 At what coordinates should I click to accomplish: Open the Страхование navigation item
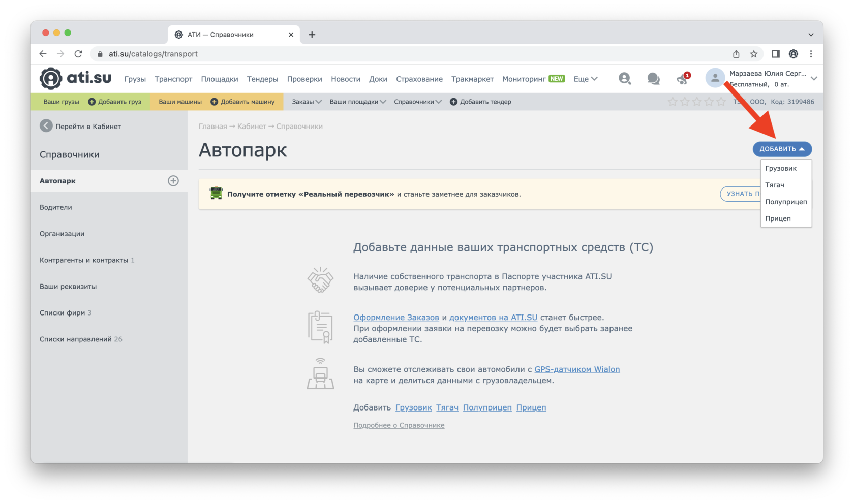(x=419, y=79)
